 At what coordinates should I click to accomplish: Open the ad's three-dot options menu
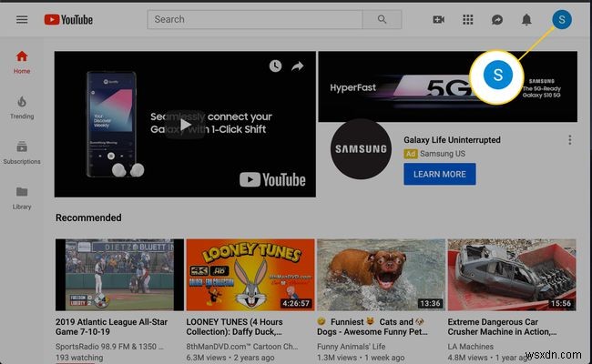(x=570, y=140)
